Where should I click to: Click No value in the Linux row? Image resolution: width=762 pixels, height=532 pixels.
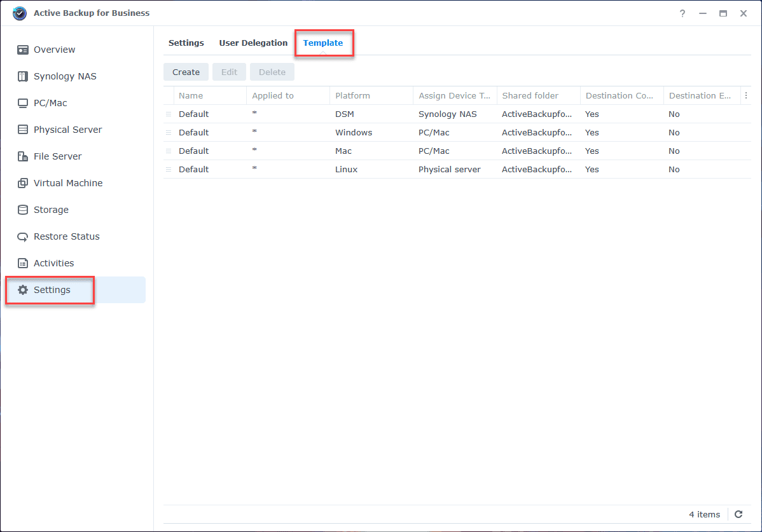point(674,170)
